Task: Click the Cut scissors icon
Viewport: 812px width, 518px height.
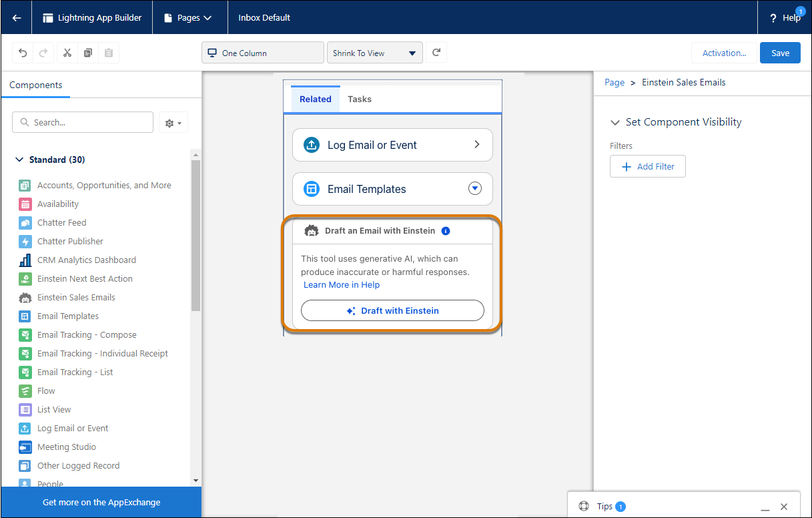Action: (x=67, y=53)
